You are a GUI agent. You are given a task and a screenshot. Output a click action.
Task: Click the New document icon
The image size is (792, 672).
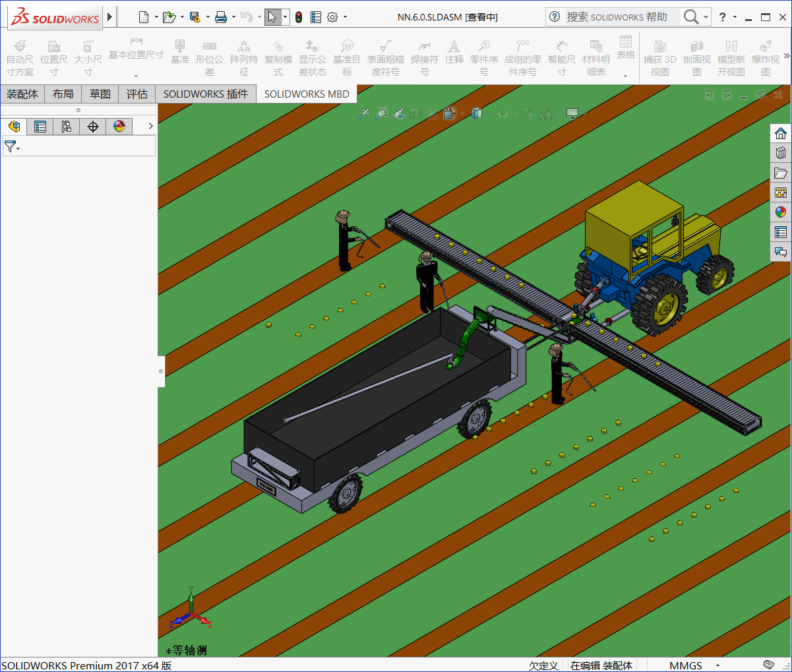pos(144,17)
